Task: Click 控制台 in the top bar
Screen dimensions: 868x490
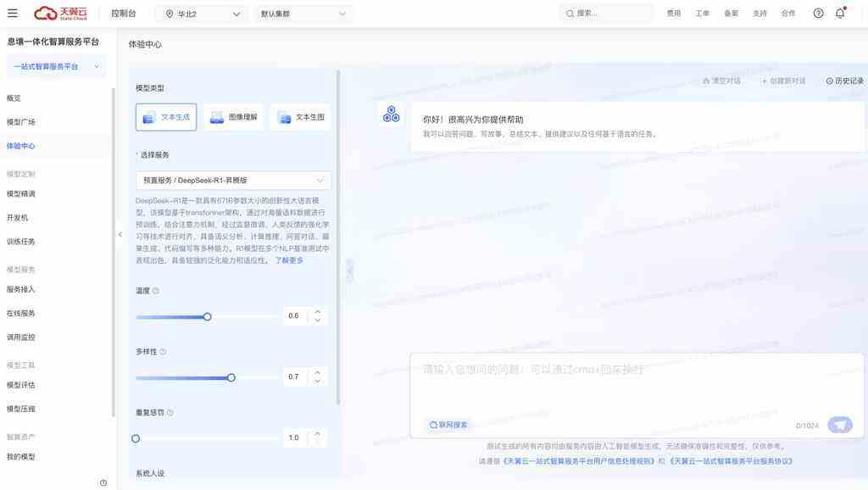Action: [x=124, y=14]
